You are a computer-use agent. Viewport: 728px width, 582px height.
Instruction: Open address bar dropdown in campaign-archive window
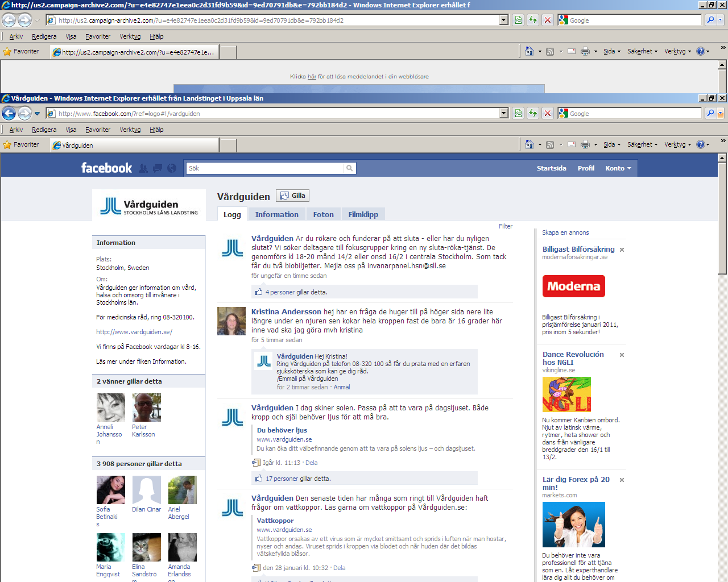[x=504, y=20]
